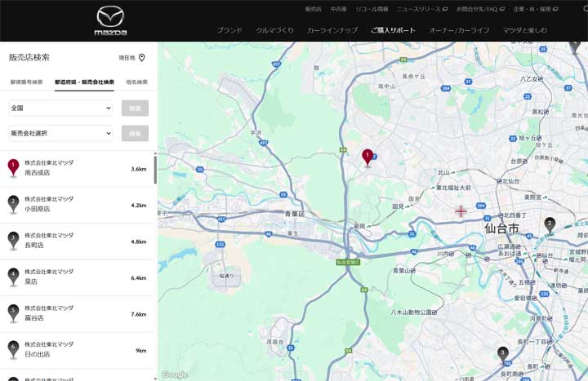
Task: Click the 6.4km distance value
Action: 139,278
